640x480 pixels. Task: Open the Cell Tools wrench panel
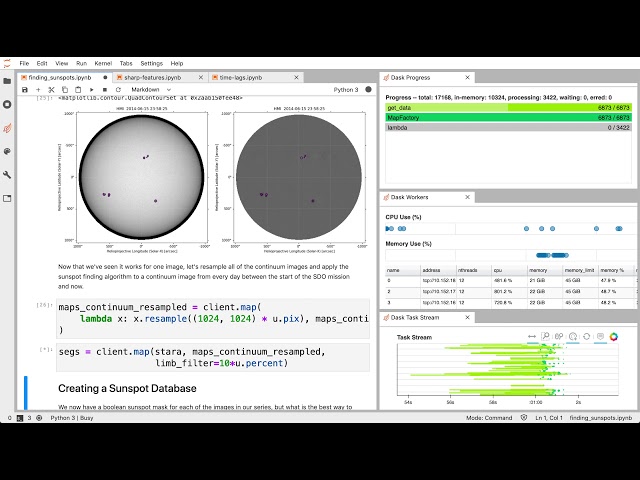[7, 175]
